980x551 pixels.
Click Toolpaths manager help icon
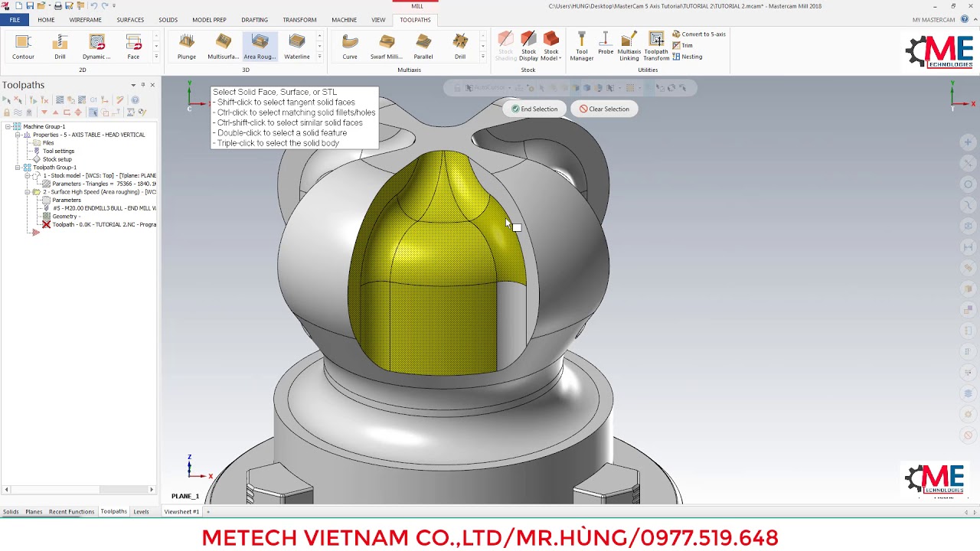[x=135, y=100]
